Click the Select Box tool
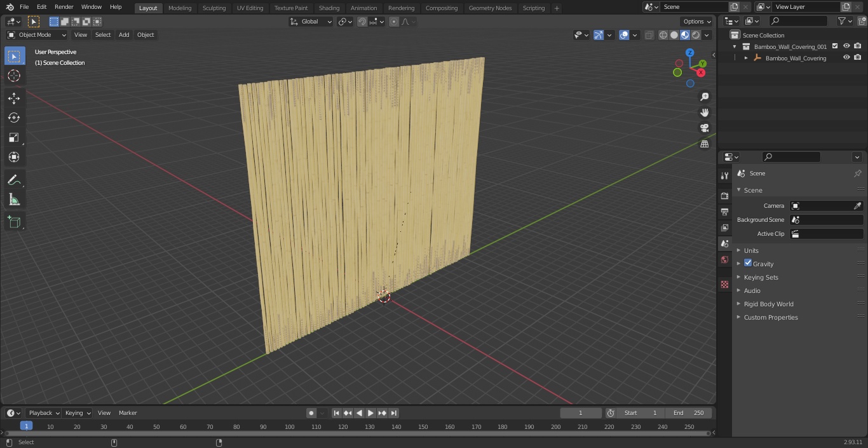 (x=14, y=56)
